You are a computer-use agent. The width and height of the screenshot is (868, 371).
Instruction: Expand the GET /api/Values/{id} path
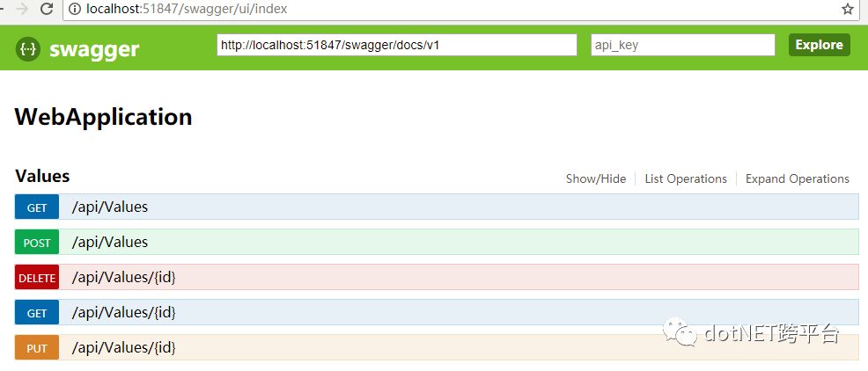124,312
